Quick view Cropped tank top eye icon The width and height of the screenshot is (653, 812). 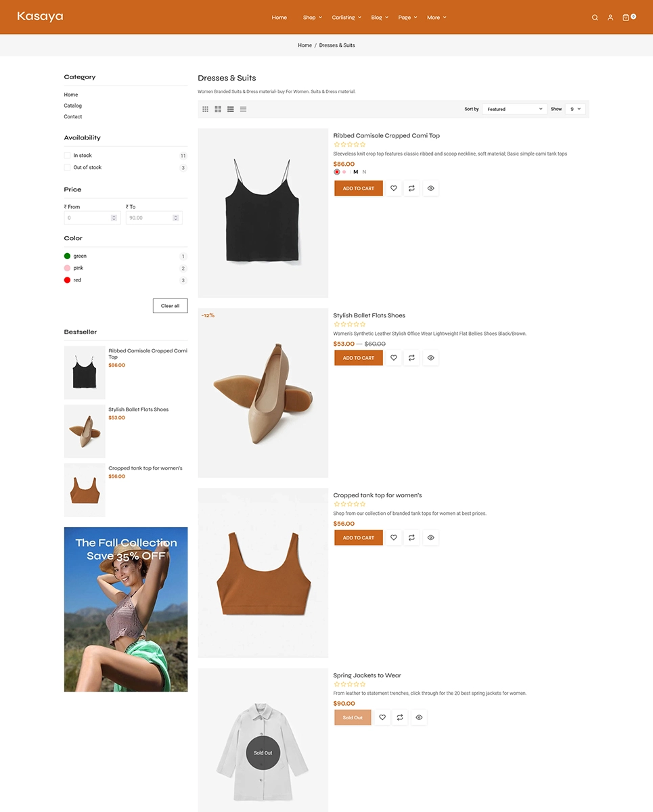[x=431, y=538]
